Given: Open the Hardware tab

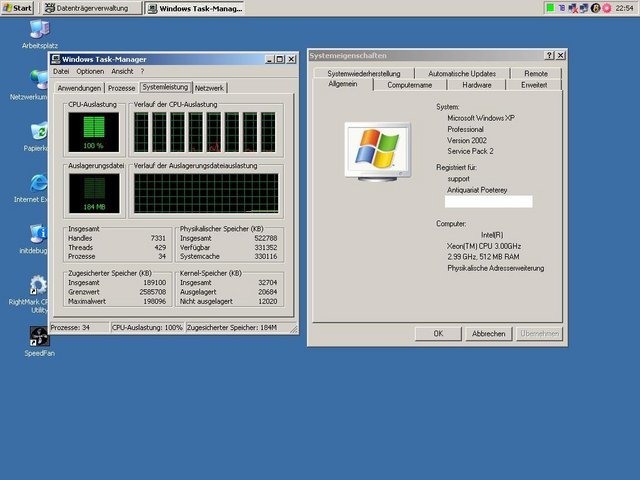Looking at the screenshot, I should [477, 85].
